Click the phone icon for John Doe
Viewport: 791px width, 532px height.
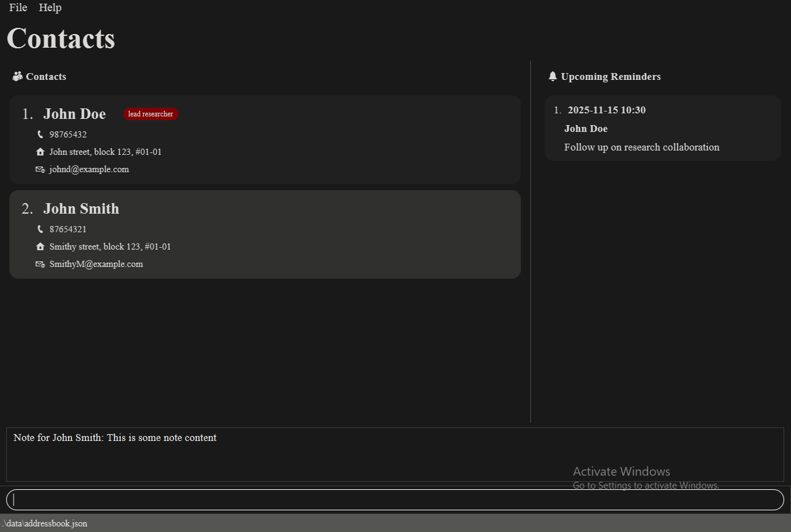(x=40, y=134)
